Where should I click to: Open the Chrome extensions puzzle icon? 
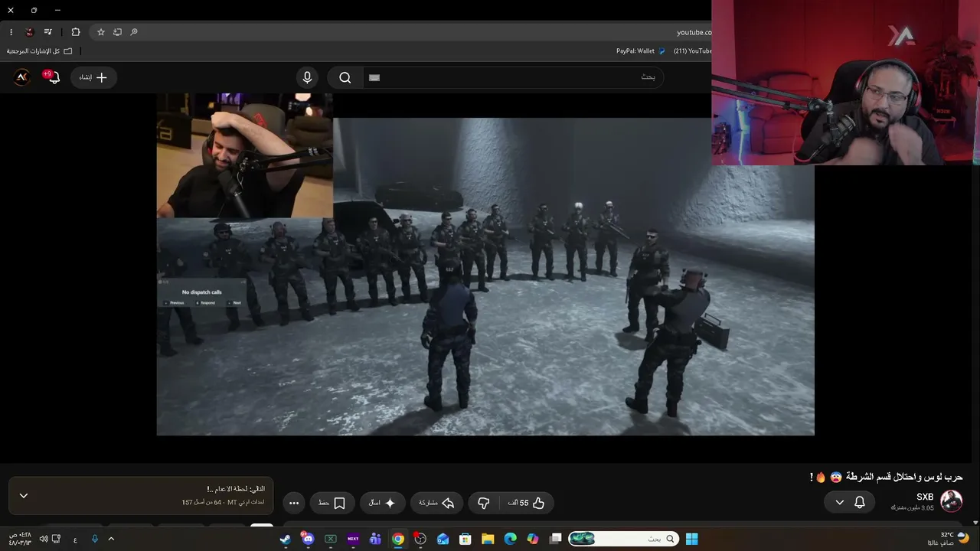tap(76, 32)
